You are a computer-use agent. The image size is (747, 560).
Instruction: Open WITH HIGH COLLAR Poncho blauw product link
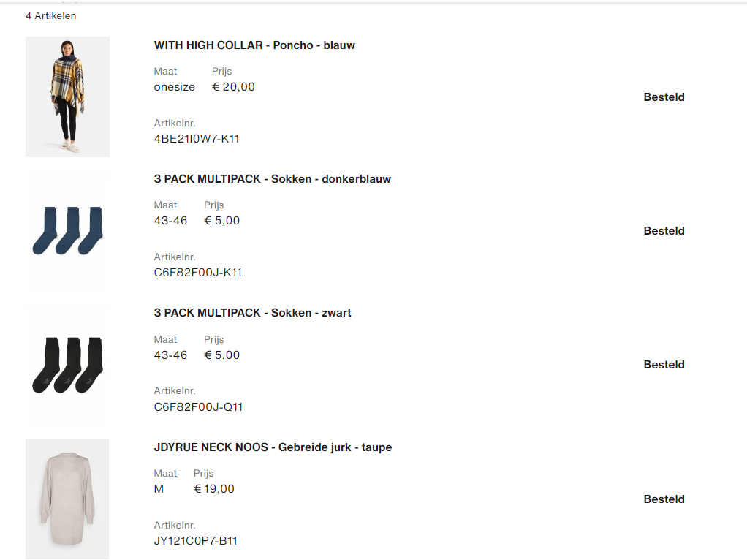pos(253,45)
